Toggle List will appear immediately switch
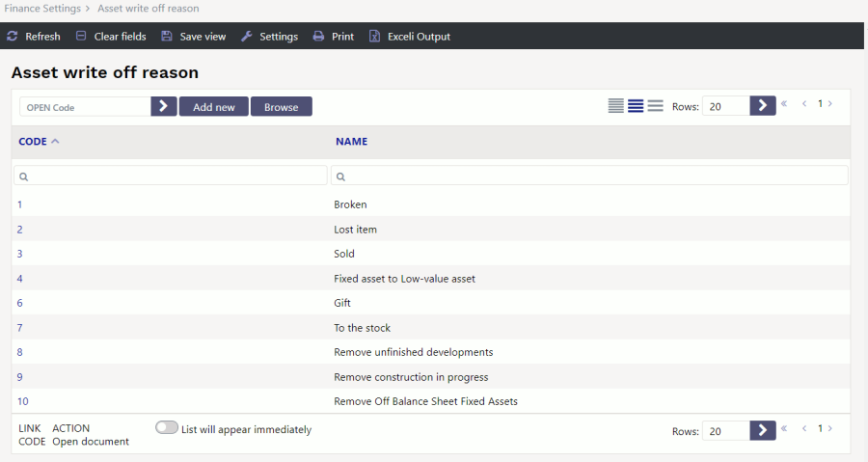 click(167, 427)
